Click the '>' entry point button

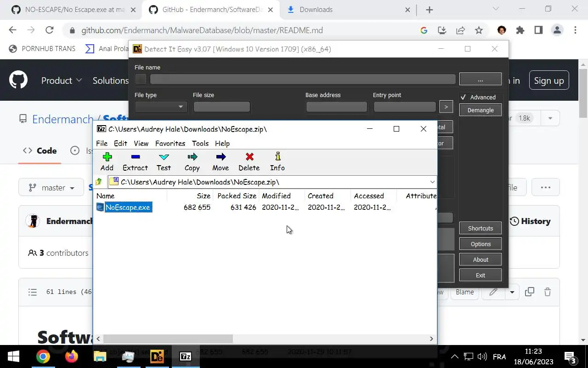(446, 107)
